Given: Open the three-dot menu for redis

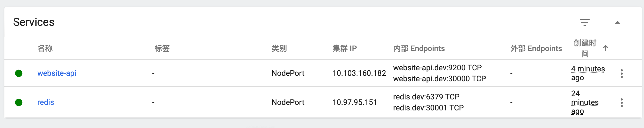Looking at the screenshot, I should (x=621, y=102).
